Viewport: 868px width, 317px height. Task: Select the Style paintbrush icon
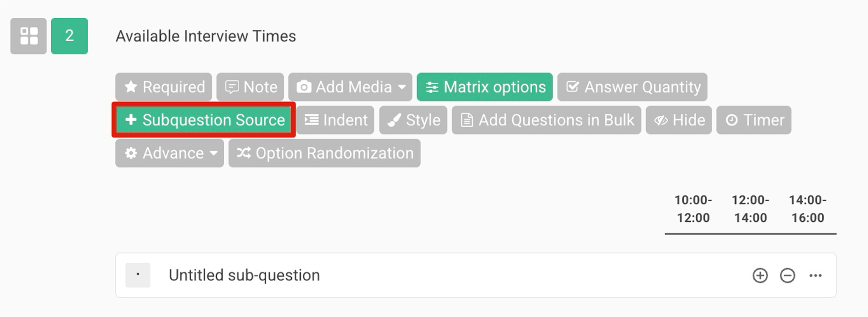394,120
